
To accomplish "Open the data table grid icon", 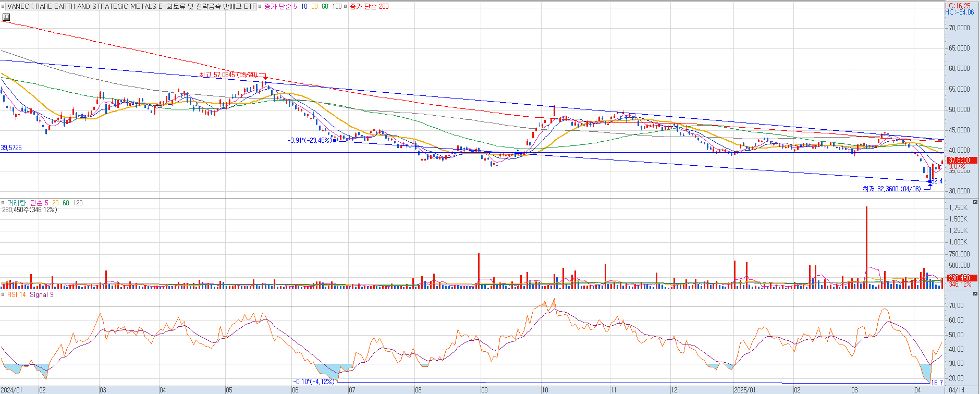I will pyautogui.click(x=6, y=17).
